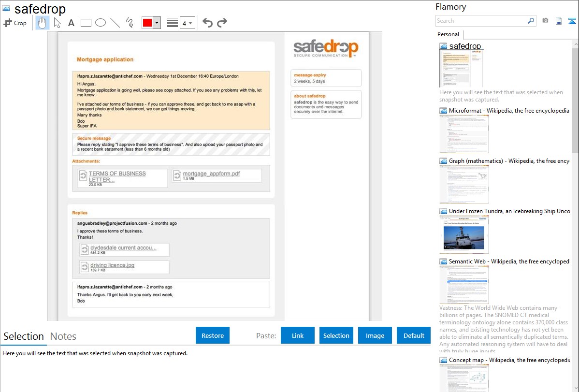Undo the last edit
The image size is (579, 392).
tap(207, 23)
